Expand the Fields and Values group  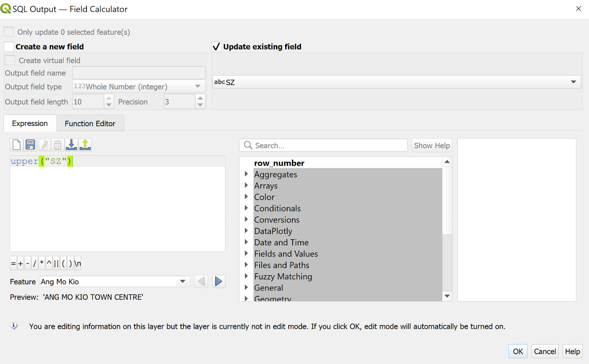click(x=246, y=254)
